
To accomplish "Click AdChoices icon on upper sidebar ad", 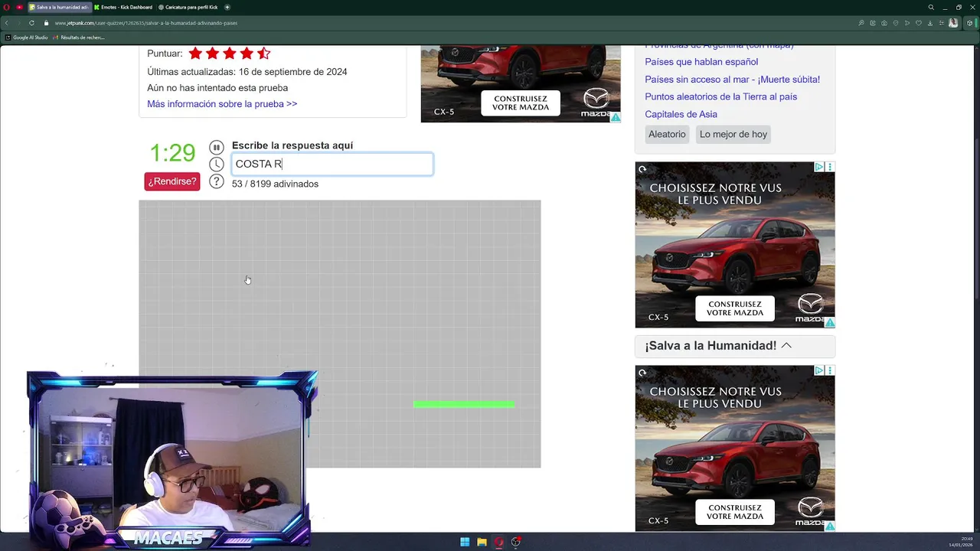I will (819, 167).
